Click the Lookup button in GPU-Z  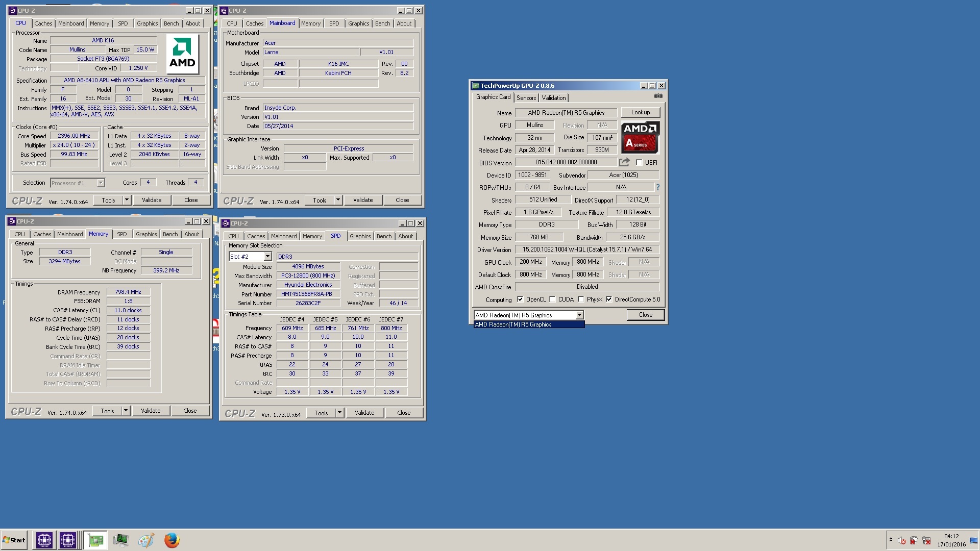tap(641, 112)
